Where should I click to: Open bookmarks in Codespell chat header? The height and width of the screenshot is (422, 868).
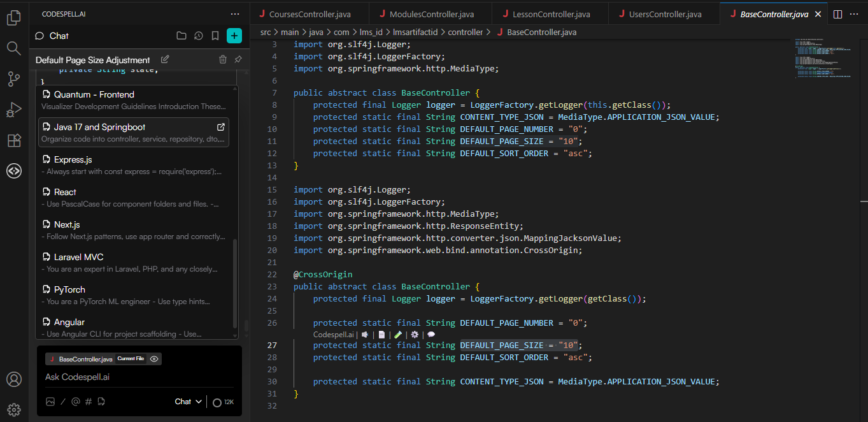(x=216, y=36)
